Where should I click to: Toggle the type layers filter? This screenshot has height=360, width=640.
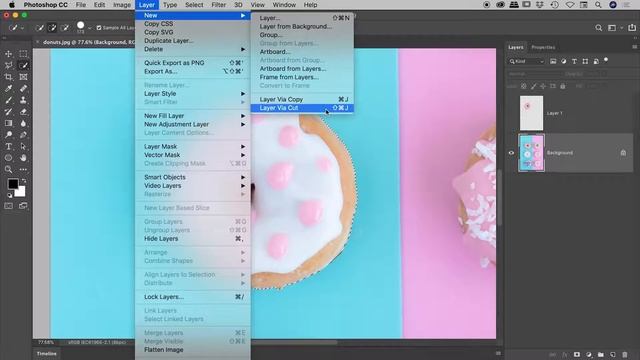click(574, 61)
